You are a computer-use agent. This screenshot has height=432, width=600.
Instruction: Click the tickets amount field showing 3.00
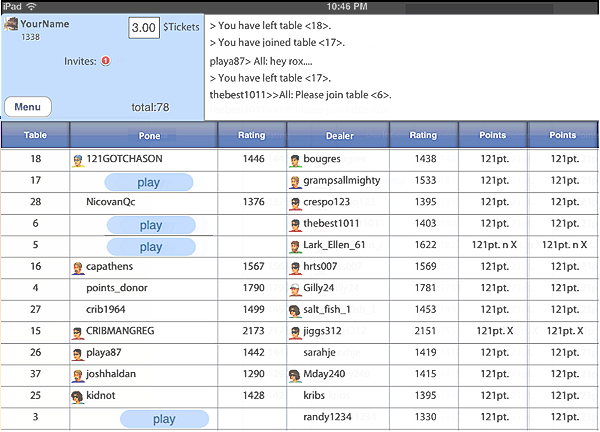[144, 28]
